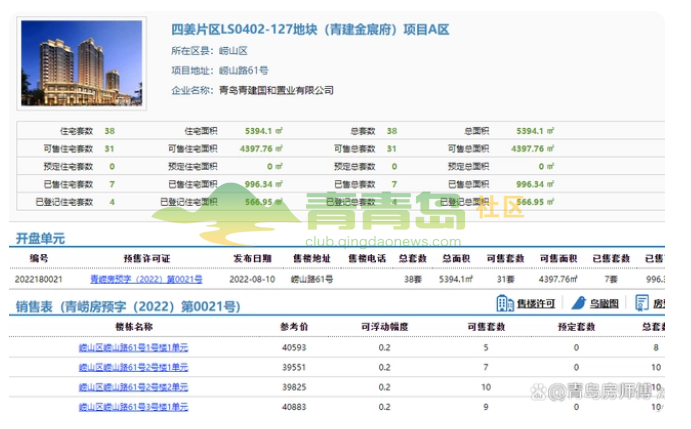Select the 31套 available units cell
Viewport: 691px width, 429px height.
click(x=505, y=279)
